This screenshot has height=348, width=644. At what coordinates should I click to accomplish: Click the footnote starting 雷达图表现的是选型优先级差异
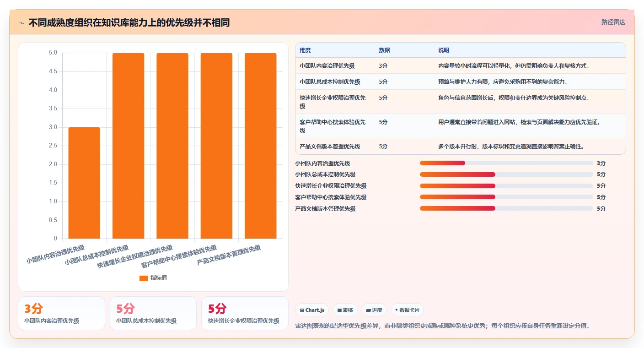coord(443,326)
